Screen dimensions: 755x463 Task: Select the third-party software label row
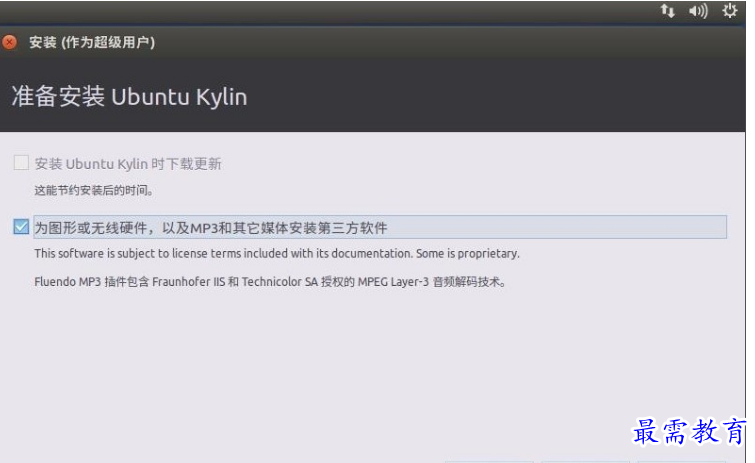tap(380, 227)
